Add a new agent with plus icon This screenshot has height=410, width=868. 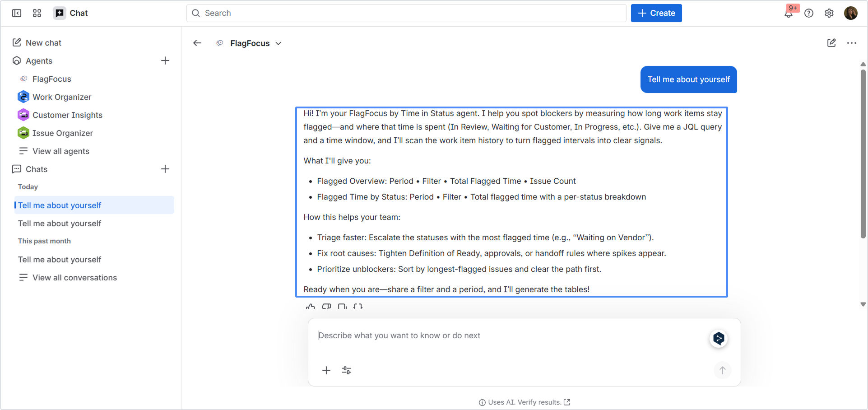click(165, 61)
